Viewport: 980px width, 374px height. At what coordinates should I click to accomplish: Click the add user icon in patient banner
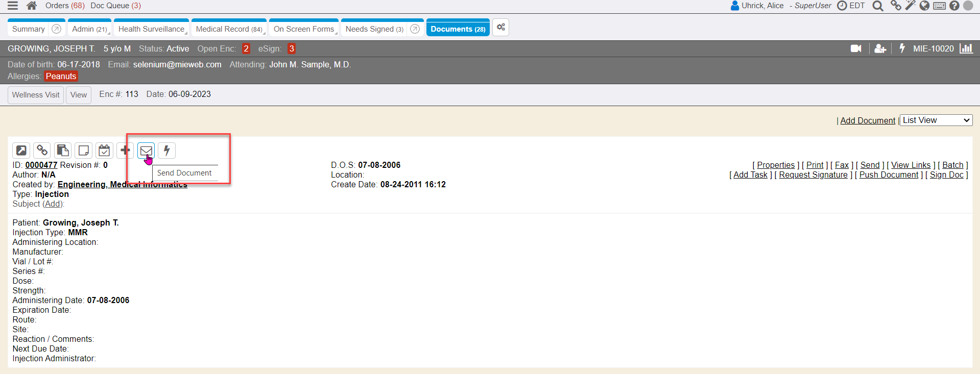pos(880,48)
